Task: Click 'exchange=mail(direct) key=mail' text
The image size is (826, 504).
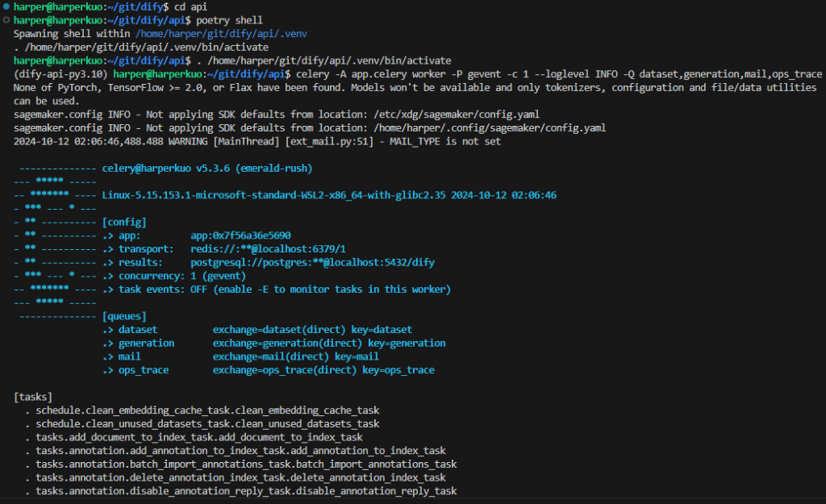Action: (295, 356)
